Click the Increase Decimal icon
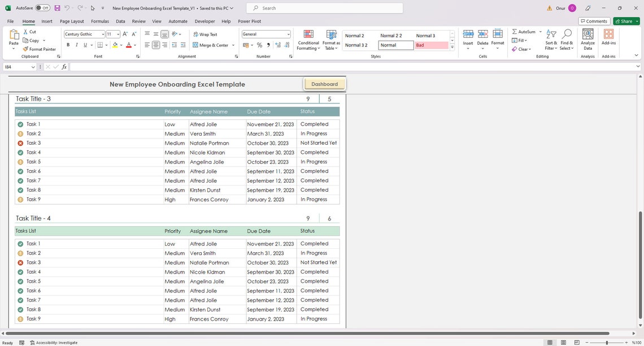Viewport: 644px width, 346px height. 278,45
